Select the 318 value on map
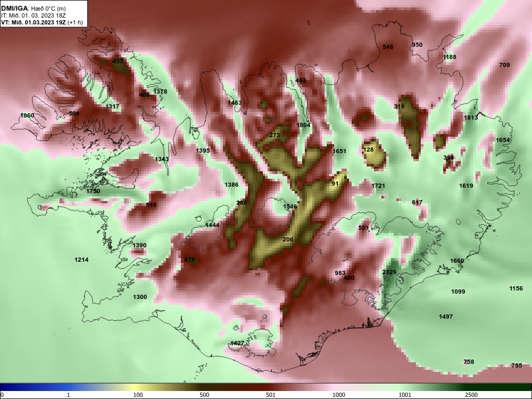 coord(399,106)
